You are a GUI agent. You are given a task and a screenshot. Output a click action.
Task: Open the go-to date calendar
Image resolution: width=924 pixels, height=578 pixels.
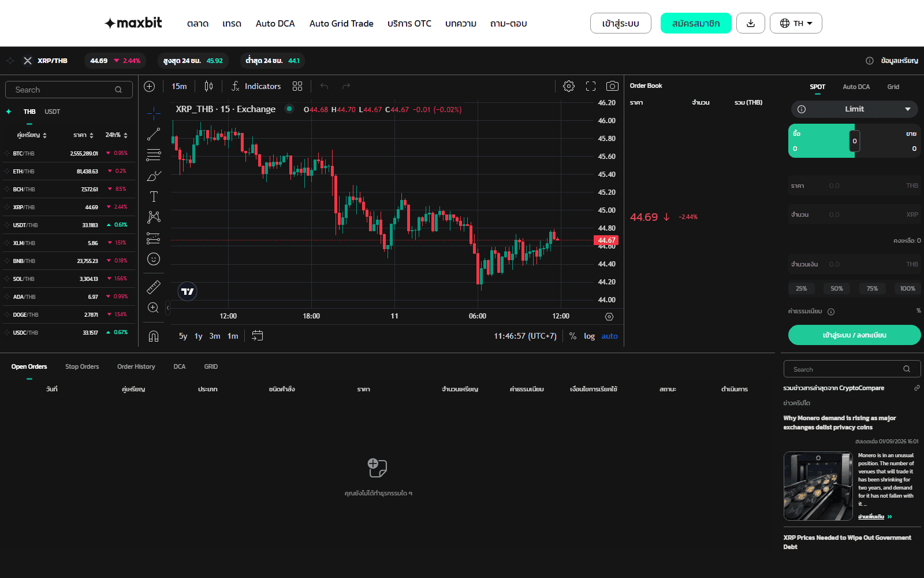click(258, 336)
